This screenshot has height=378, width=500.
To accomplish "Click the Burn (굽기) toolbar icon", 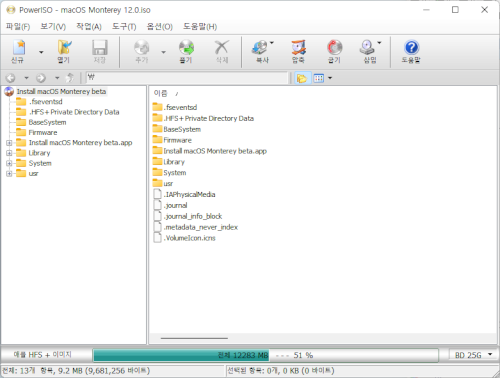I will [x=334, y=48].
